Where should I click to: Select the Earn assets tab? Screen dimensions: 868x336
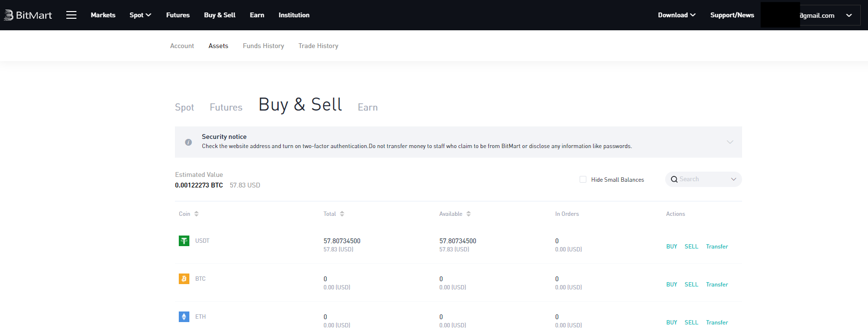[x=368, y=107]
